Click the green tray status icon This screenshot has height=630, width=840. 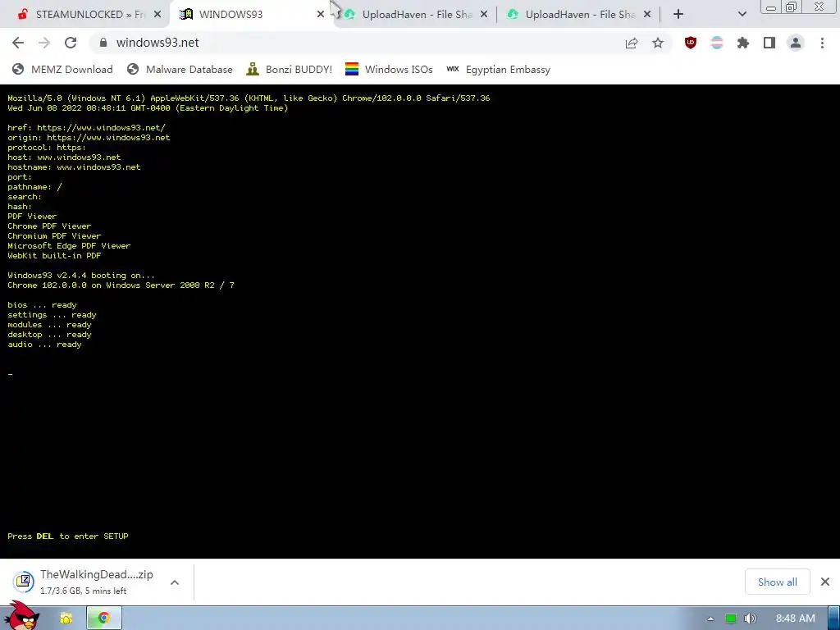(x=731, y=619)
